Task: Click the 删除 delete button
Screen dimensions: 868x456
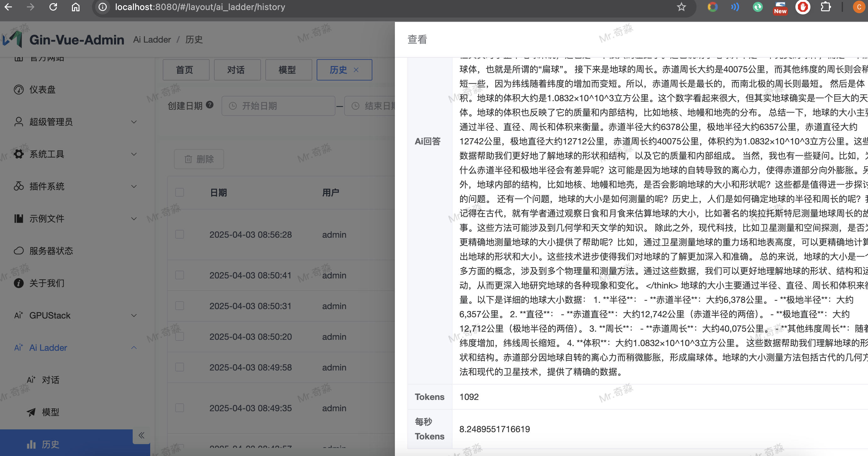Action: 199,159
